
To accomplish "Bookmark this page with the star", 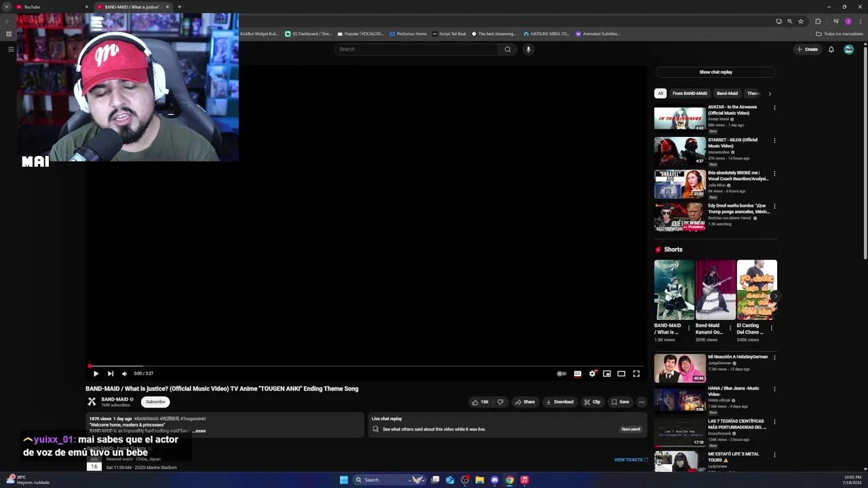I will click(801, 21).
